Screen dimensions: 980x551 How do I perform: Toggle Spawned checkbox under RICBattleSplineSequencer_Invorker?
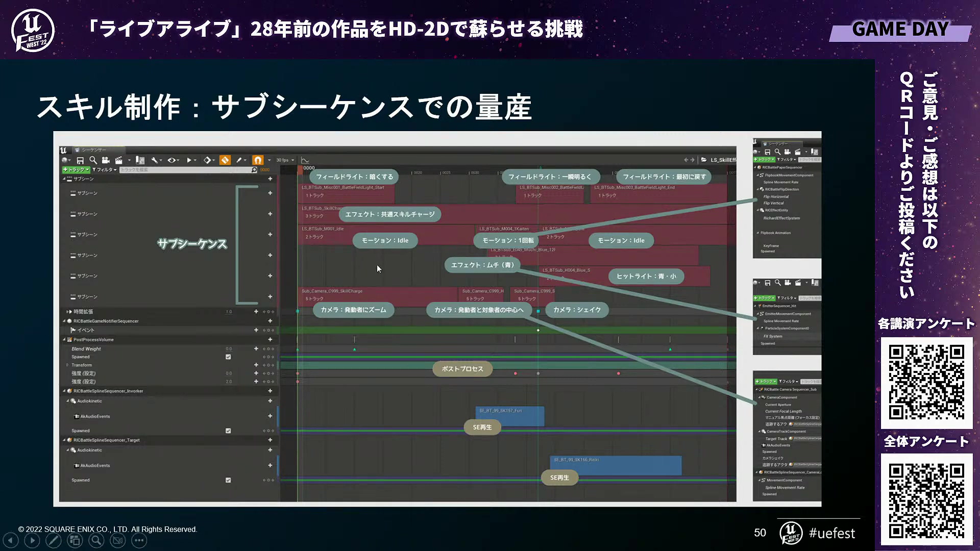[228, 431]
